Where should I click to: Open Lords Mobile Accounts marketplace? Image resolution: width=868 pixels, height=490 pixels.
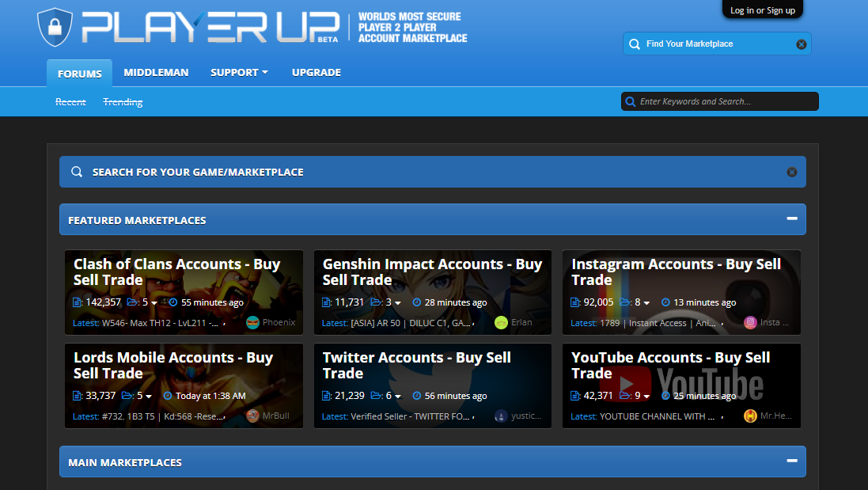pos(173,366)
